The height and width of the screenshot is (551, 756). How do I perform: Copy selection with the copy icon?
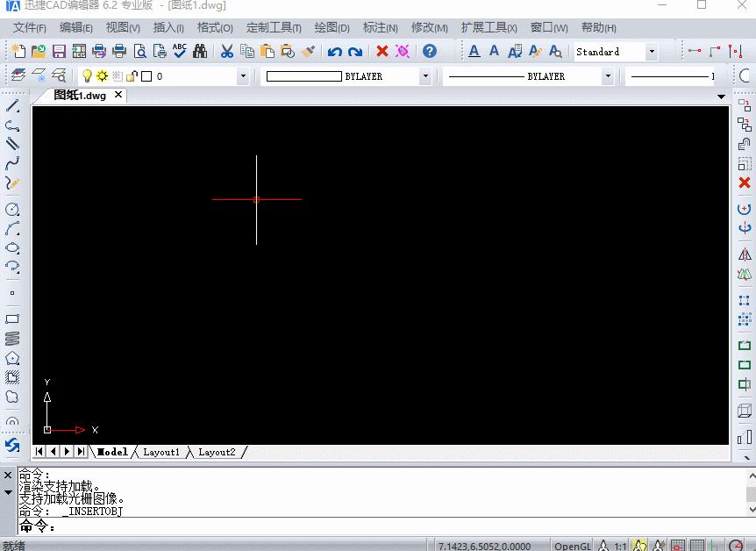click(x=246, y=51)
